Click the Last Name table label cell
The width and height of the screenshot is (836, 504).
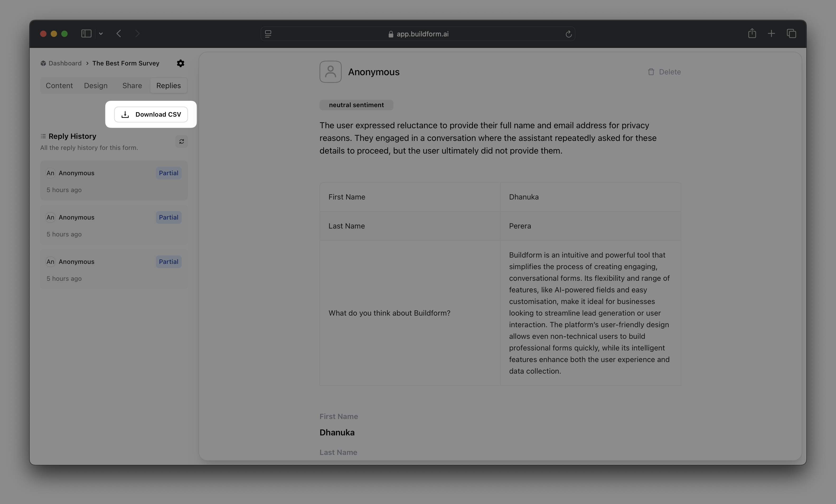[410, 226]
